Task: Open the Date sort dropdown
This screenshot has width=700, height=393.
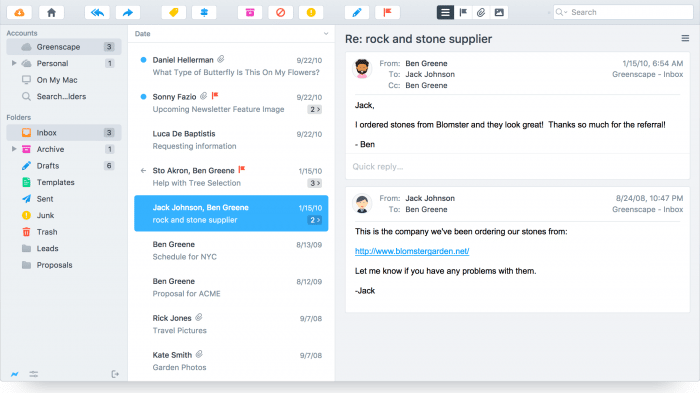Action: point(326,34)
